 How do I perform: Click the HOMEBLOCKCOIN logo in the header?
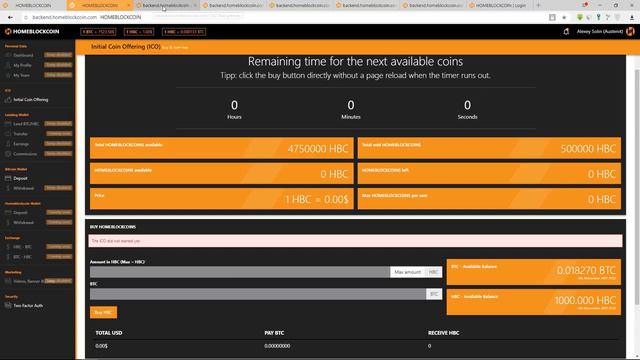point(32,31)
